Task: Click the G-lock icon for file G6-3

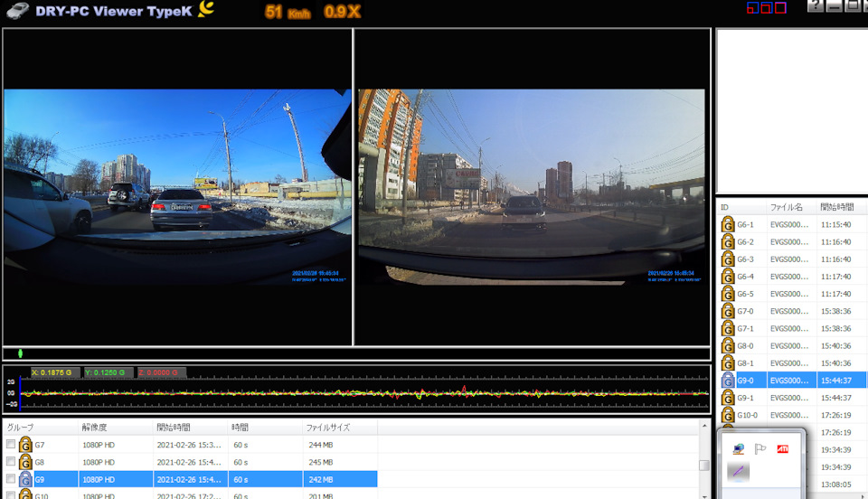Action: coord(727,259)
